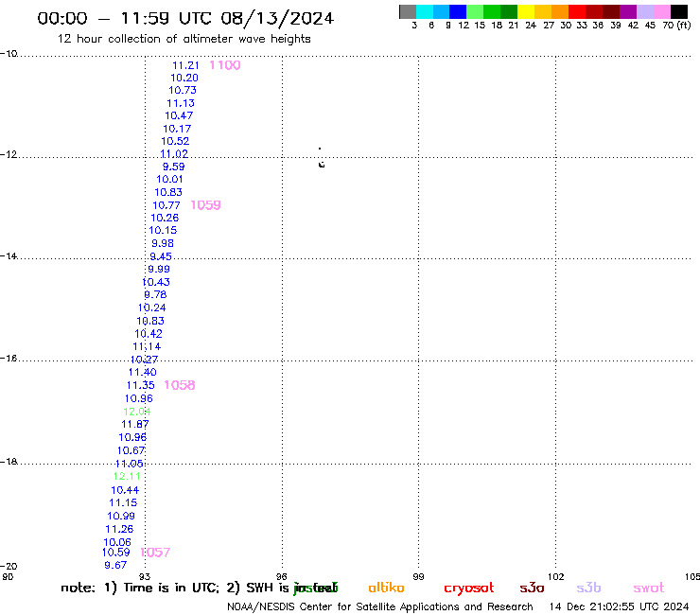Click the "99" longitude axis label
This screenshot has width=700, height=615.
(x=418, y=576)
